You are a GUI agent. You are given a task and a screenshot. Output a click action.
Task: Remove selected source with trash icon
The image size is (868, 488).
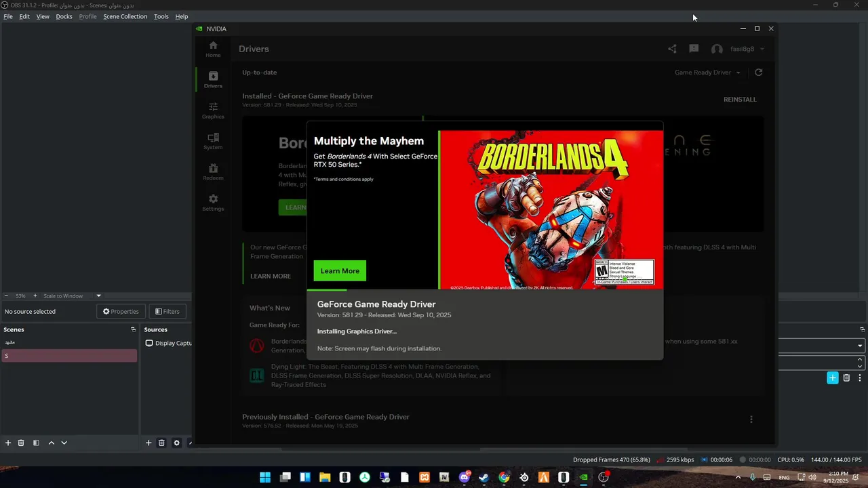point(161,443)
